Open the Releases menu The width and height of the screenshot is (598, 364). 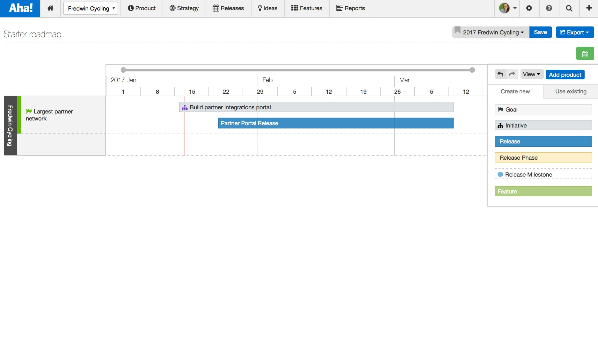click(x=228, y=8)
